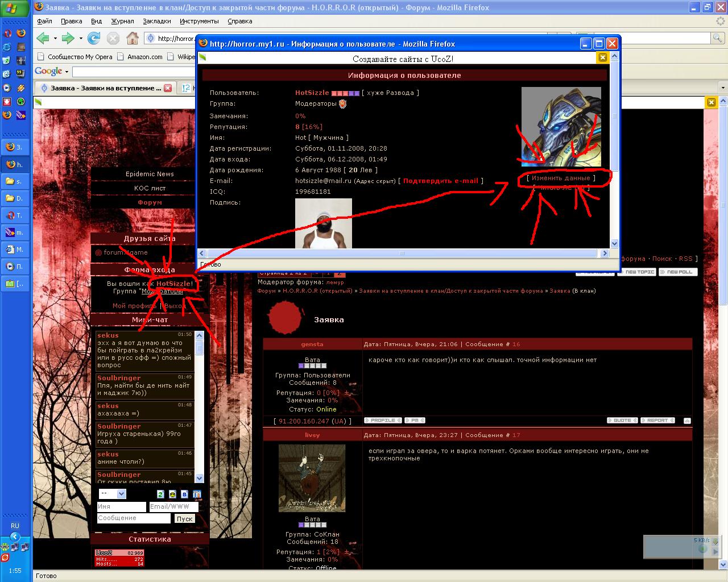728x582 pixels.
Task: Click the mini-chat refresh icon
Action: [160, 494]
